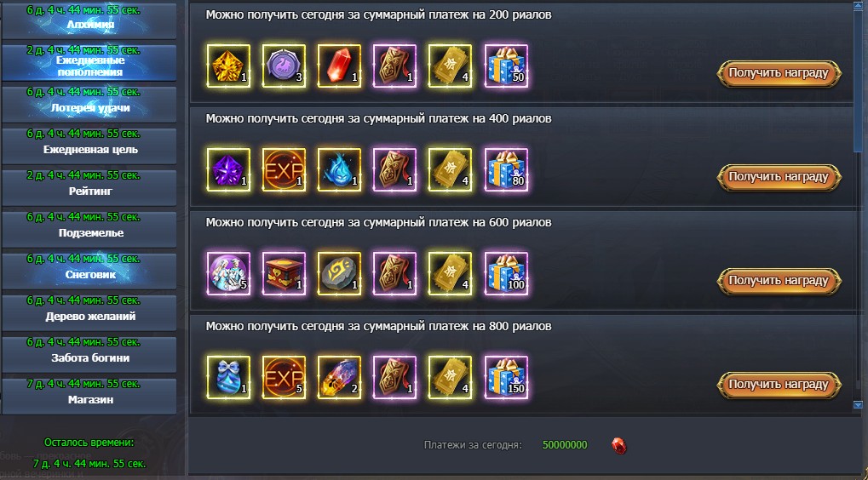Claim reward for 600 rials payment
Viewport: 868px width, 480px height.
click(x=779, y=282)
